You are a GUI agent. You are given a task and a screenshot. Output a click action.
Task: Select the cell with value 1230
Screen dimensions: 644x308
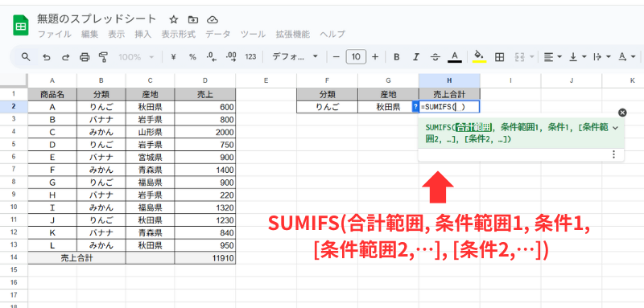205,220
